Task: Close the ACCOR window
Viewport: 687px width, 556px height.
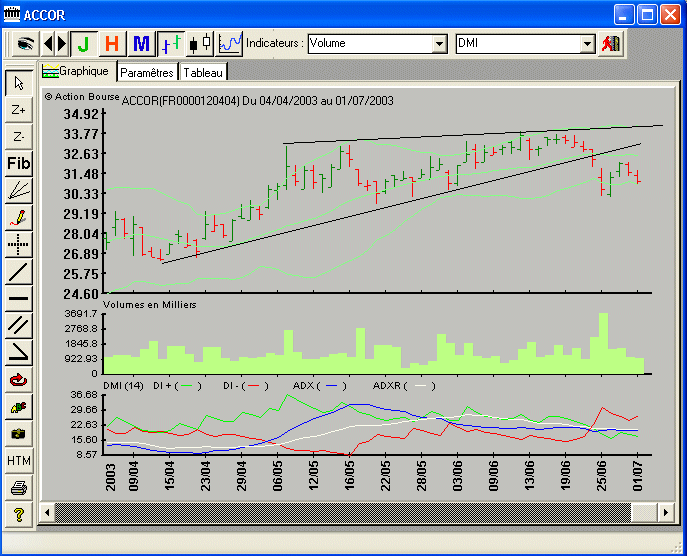Action: click(670, 15)
